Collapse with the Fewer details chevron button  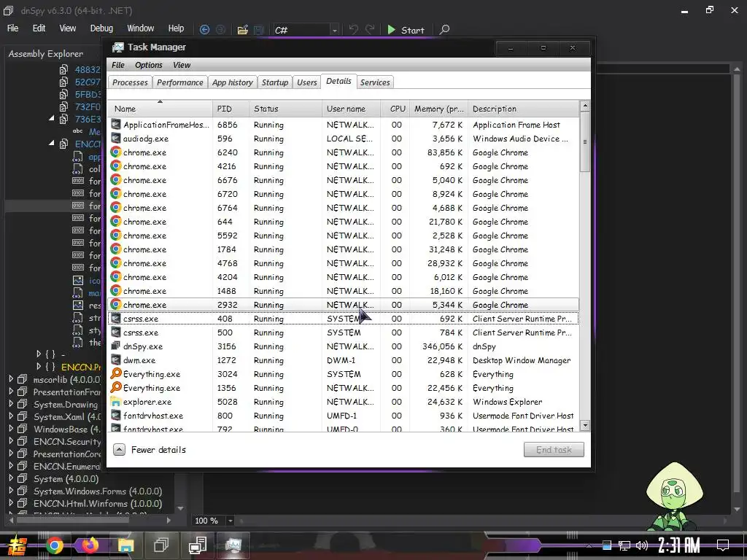pyautogui.click(x=119, y=449)
